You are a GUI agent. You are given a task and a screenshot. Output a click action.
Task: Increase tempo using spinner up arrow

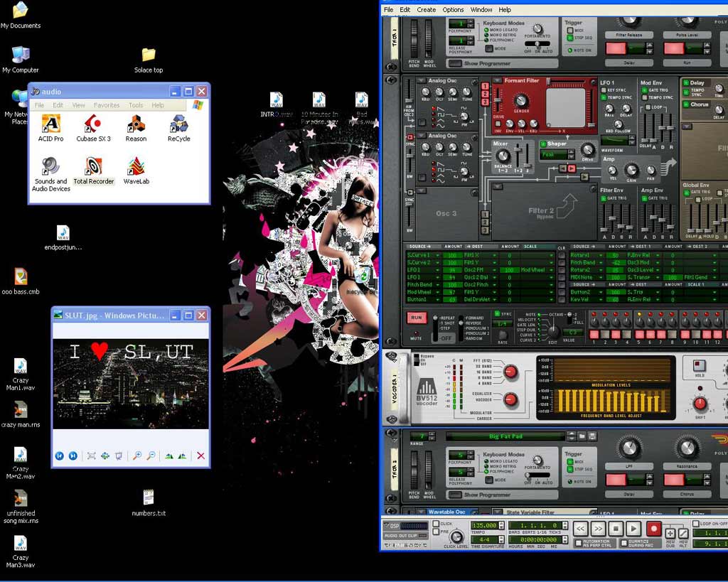(x=501, y=523)
